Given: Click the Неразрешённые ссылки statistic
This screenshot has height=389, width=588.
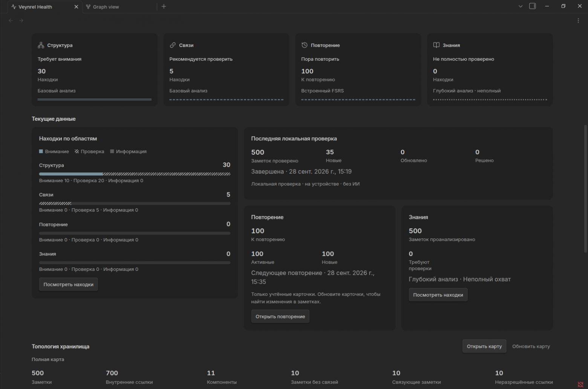Looking at the screenshot, I should [524, 377].
